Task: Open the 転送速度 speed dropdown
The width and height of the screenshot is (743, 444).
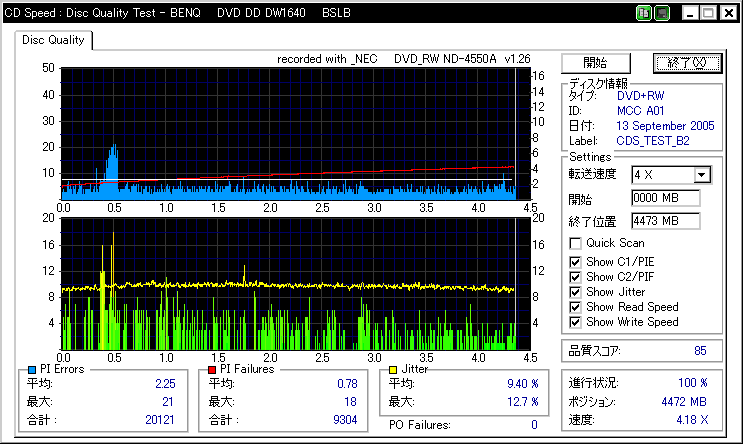Action: pyautogui.click(x=701, y=175)
